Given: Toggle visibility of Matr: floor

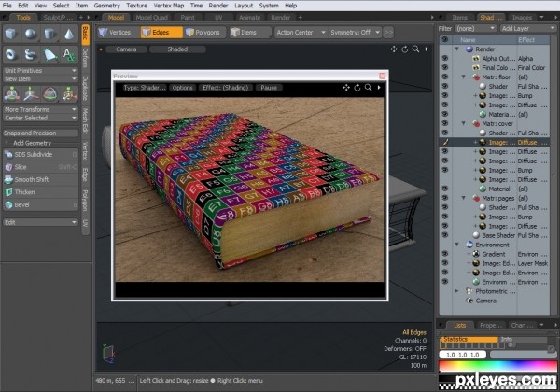Looking at the screenshot, I should tap(444, 77).
